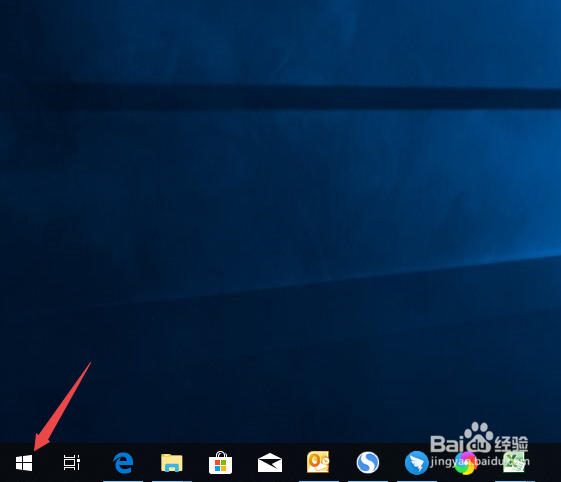Open File Explorer from the taskbar
This screenshot has height=482, width=561.
pyautogui.click(x=172, y=463)
